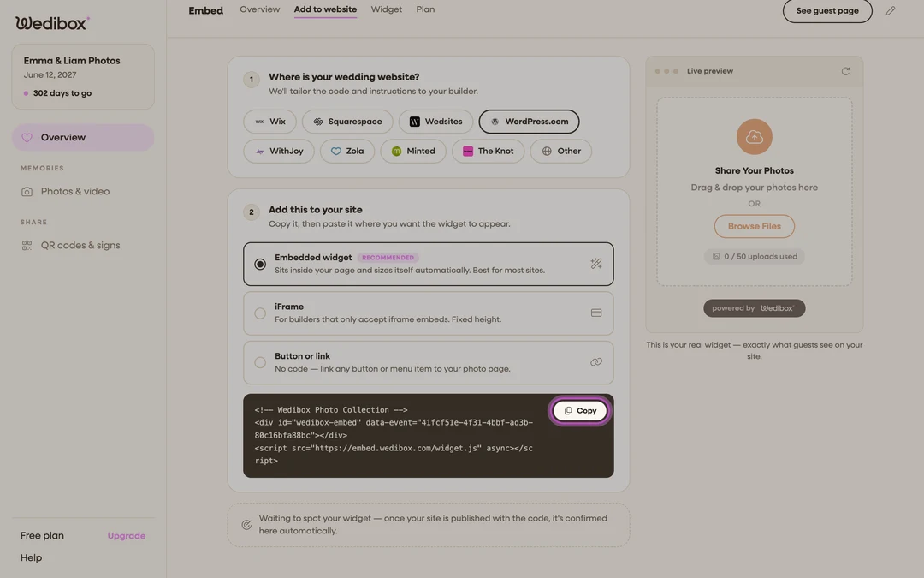Click the Upgrade link
This screenshot has height=578, width=924.
coord(126,535)
